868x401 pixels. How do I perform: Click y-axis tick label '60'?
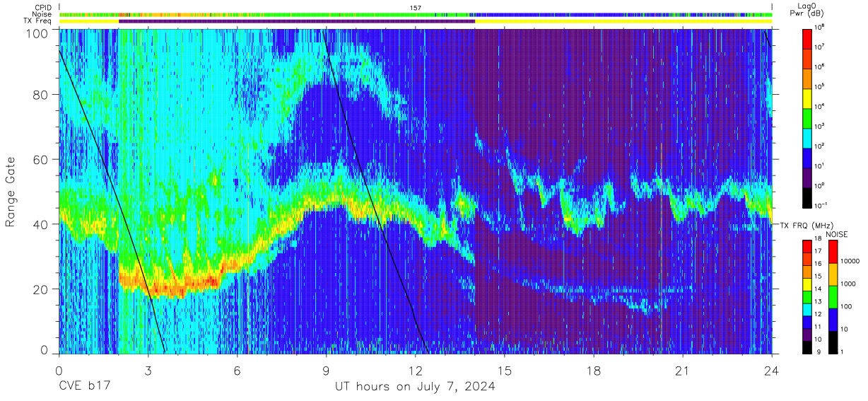point(40,160)
